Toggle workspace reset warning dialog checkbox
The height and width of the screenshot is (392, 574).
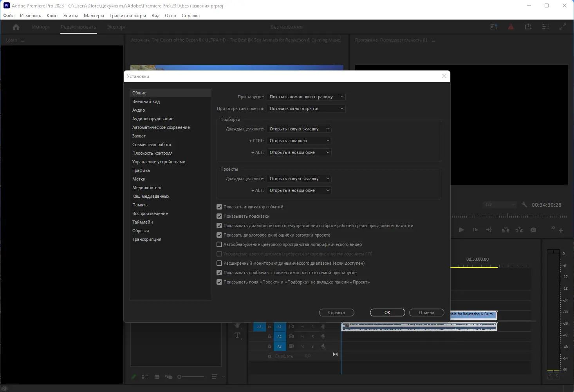tap(219, 226)
